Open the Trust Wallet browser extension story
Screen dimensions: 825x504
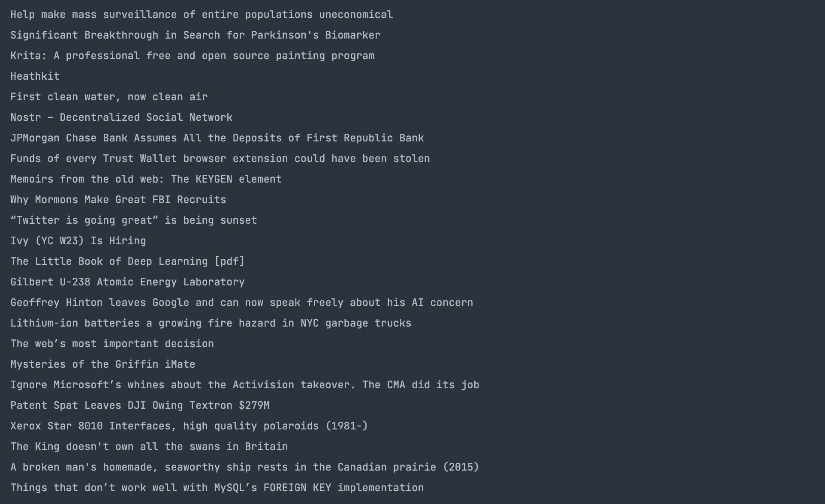point(220,159)
